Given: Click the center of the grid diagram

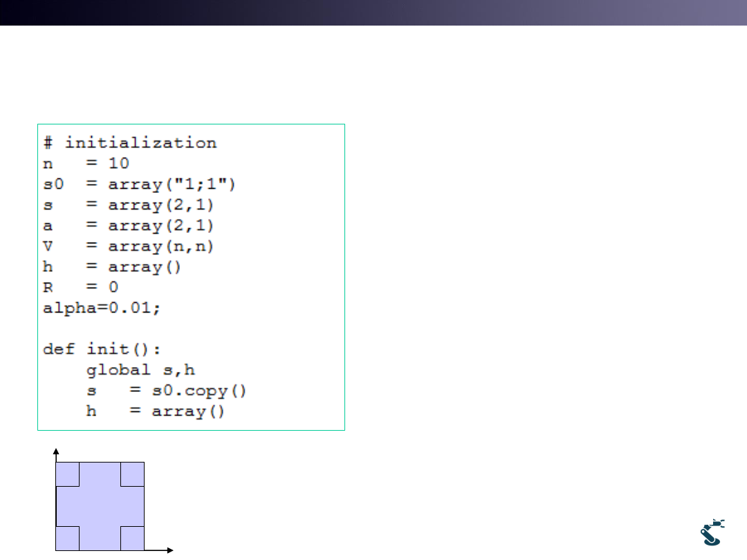Looking at the screenshot, I should [100, 506].
